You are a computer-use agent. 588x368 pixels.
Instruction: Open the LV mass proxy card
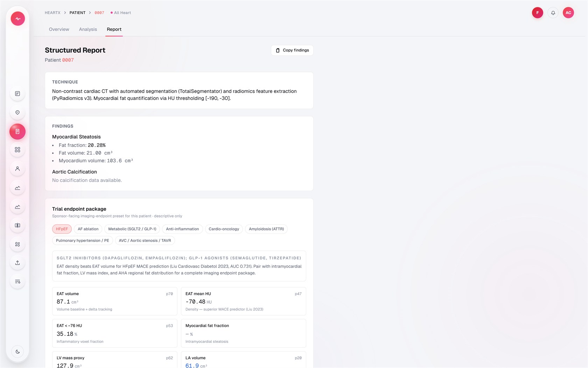tap(115, 360)
